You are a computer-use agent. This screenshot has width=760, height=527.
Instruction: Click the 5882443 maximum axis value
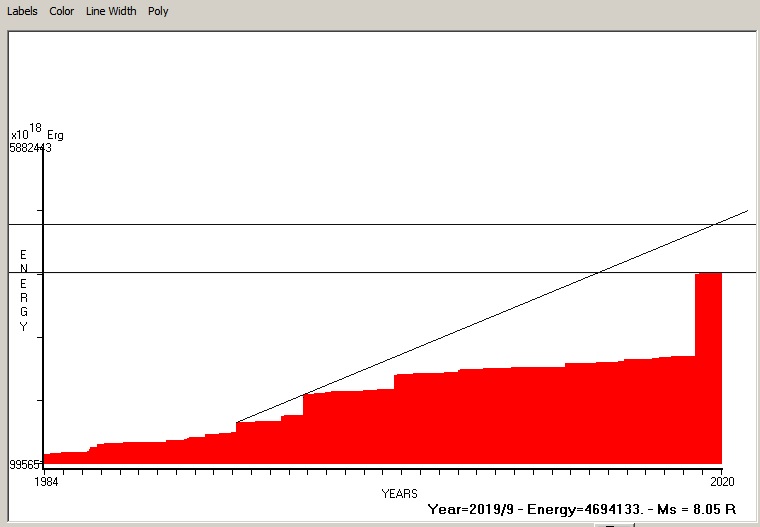[30, 148]
